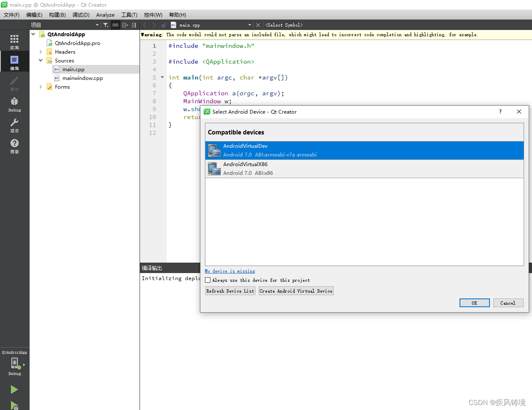Select the AndroidVirtualDev device row
Screen dimensions: 532x410
coord(365,150)
